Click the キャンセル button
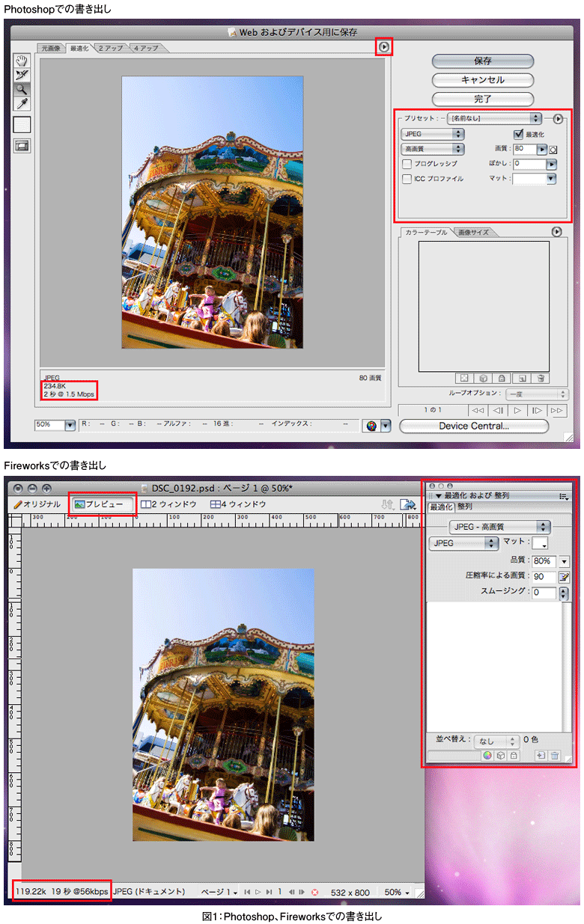This screenshot has width=584, height=924. (483, 80)
